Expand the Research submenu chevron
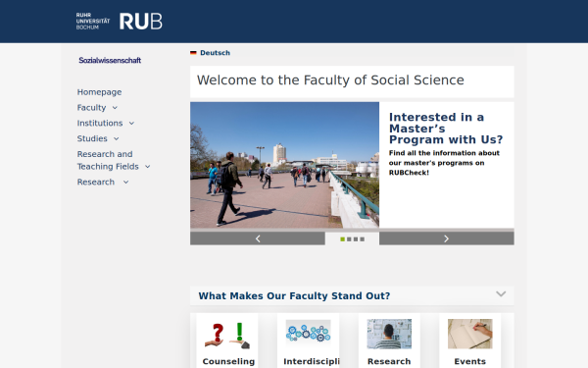This screenshot has width=588, height=368. pyautogui.click(x=126, y=183)
